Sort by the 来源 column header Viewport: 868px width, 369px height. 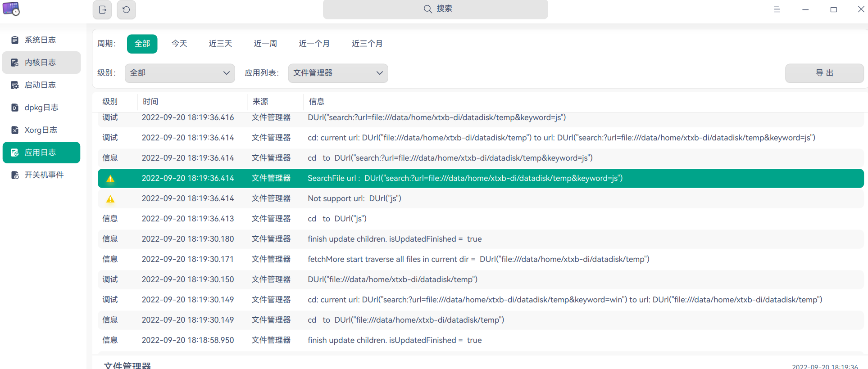(x=260, y=102)
